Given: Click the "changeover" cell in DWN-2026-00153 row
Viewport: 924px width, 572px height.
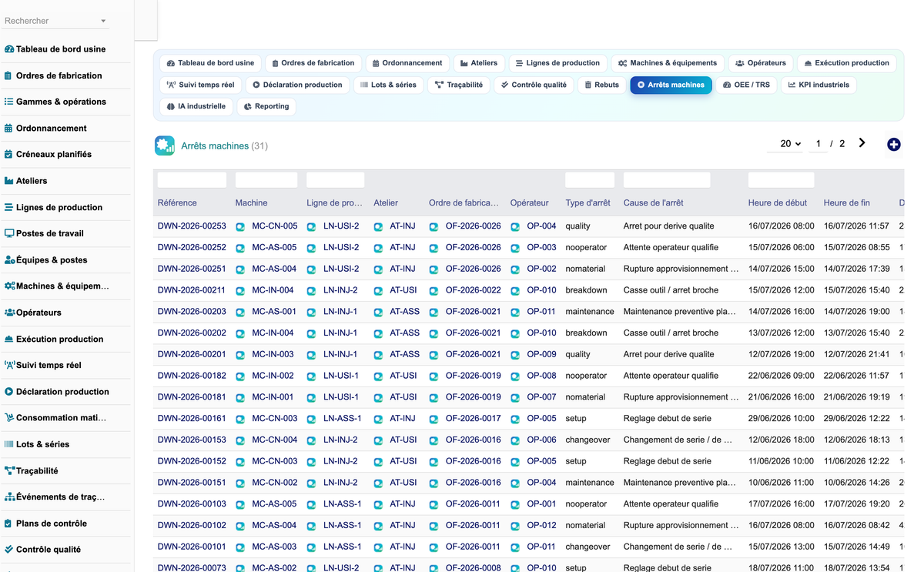Looking at the screenshot, I should tap(588, 440).
